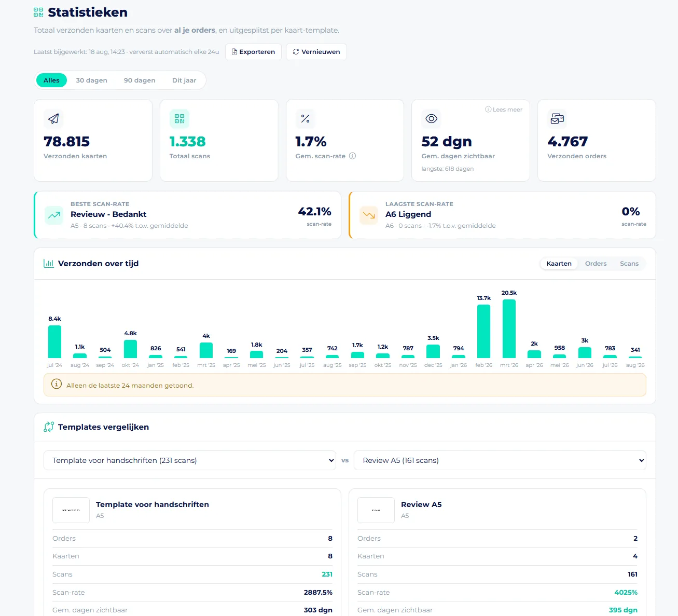This screenshot has width=678, height=616.
Task: Click the 42.1% scan-rate value
Action: coord(314,212)
